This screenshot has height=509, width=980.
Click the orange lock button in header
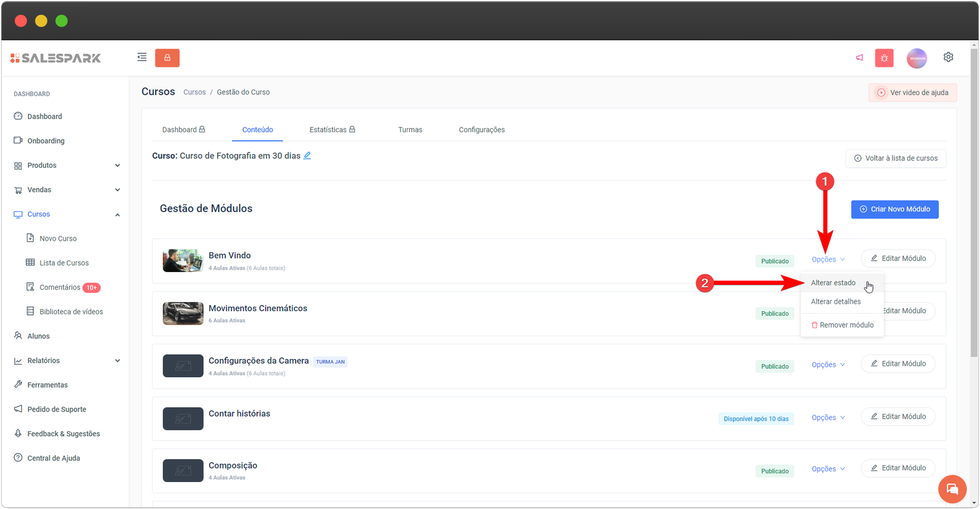pyautogui.click(x=167, y=58)
